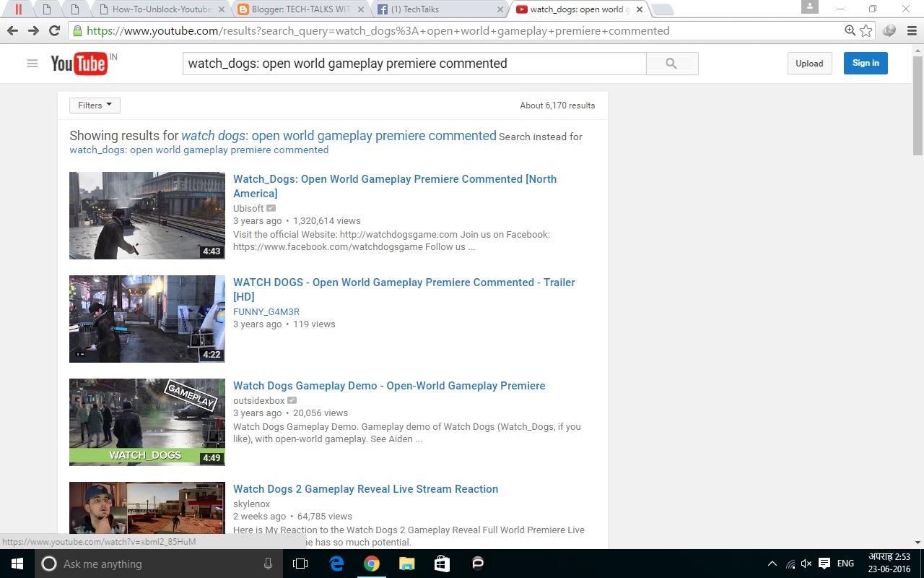Image resolution: width=924 pixels, height=578 pixels.
Task: Open the YouTube guide hamburger menu
Action: tap(32, 64)
